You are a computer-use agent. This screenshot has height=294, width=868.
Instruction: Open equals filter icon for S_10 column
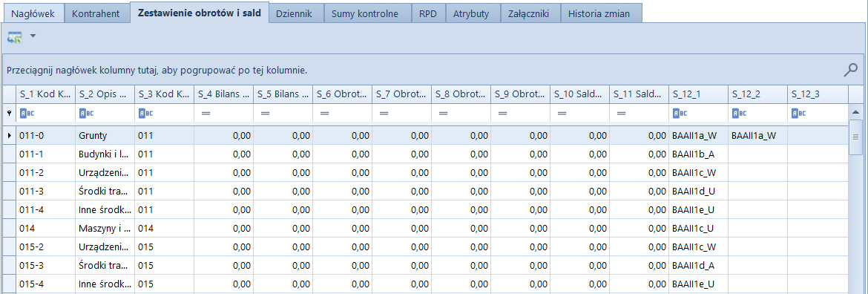click(x=562, y=113)
